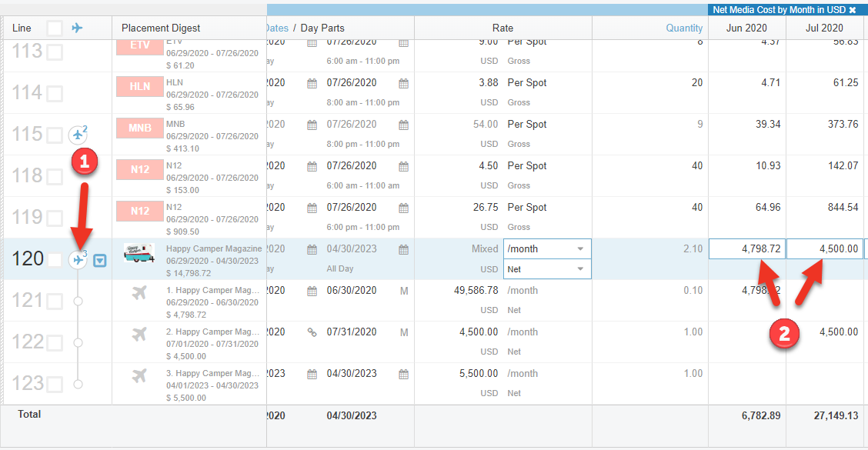The width and height of the screenshot is (868, 450).
Task: Click the Dates column header link
Action: coord(276,28)
